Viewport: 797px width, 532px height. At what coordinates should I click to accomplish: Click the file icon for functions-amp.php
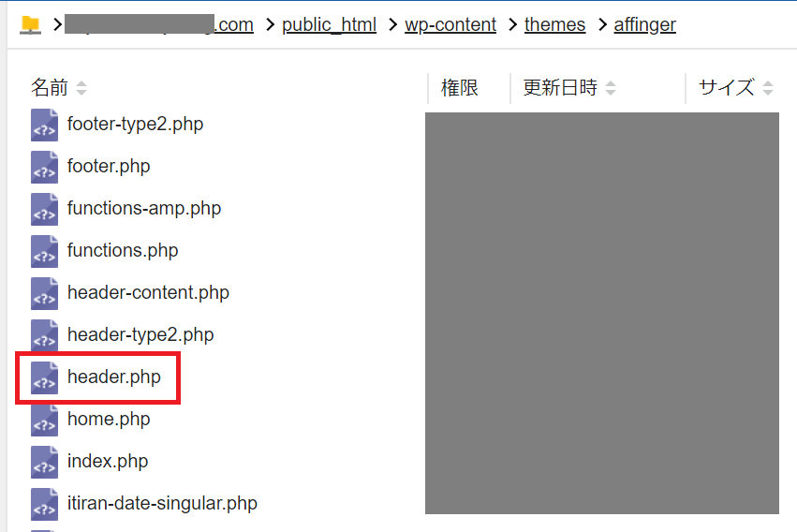[x=44, y=210]
